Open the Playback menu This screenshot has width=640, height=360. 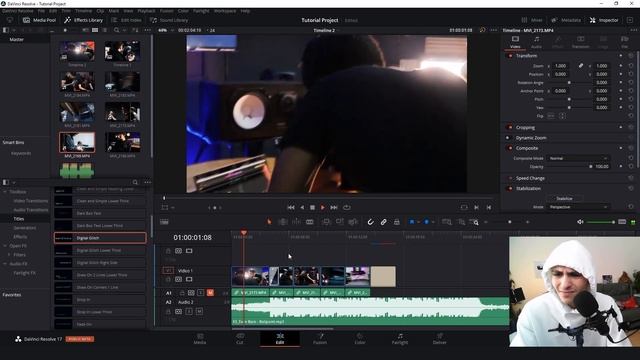(x=146, y=11)
